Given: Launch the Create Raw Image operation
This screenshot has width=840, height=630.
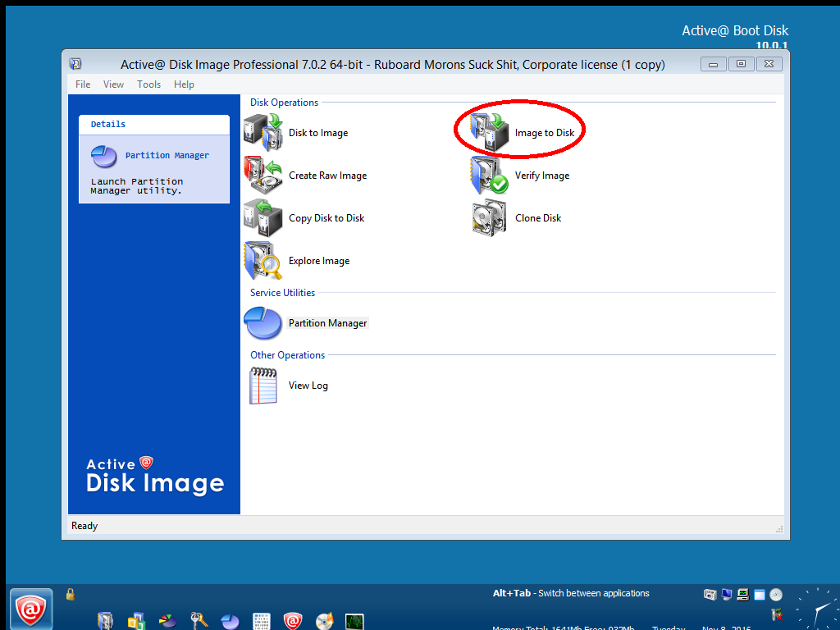Looking at the screenshot, I should click(328, 176).
